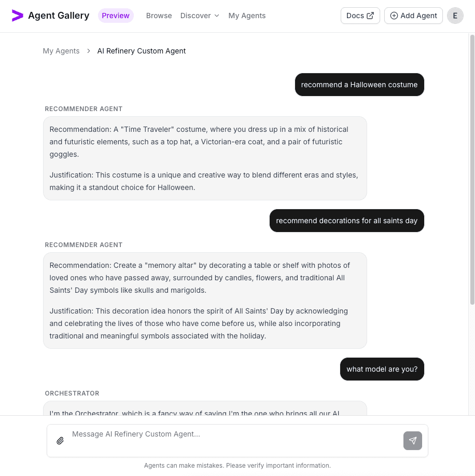This screenshot has width=475, height=476.
Task: Open attachments with the paperclip icon
Action: pos(60,440)
